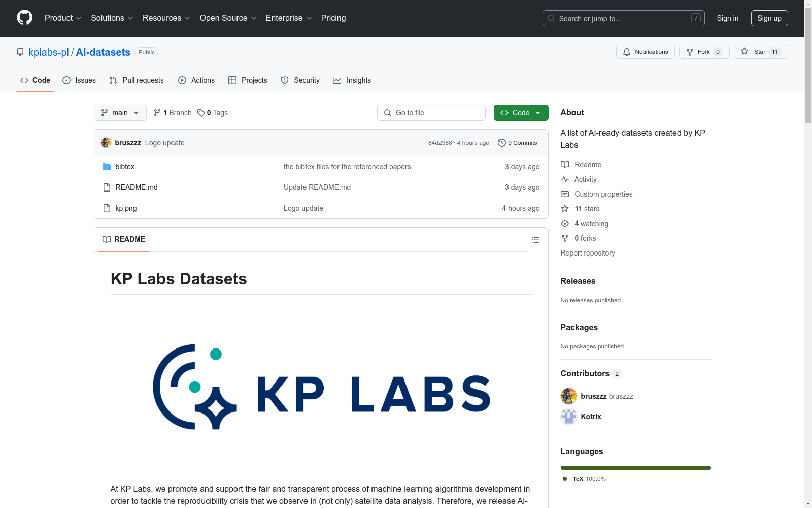View the 9 Commits history
Image resolution: width=812 pixels, height=508 pixels.
coord(518,143)
